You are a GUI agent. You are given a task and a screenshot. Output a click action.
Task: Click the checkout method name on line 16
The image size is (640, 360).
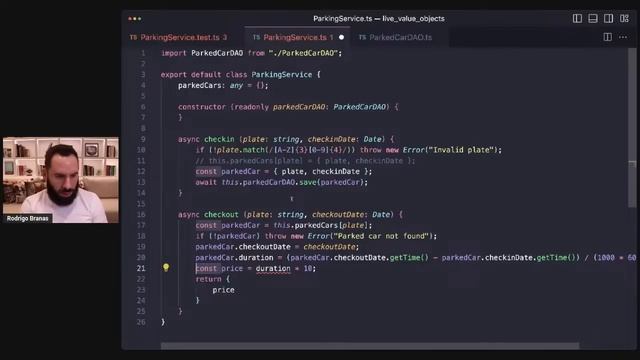click(x=221, y=214)
